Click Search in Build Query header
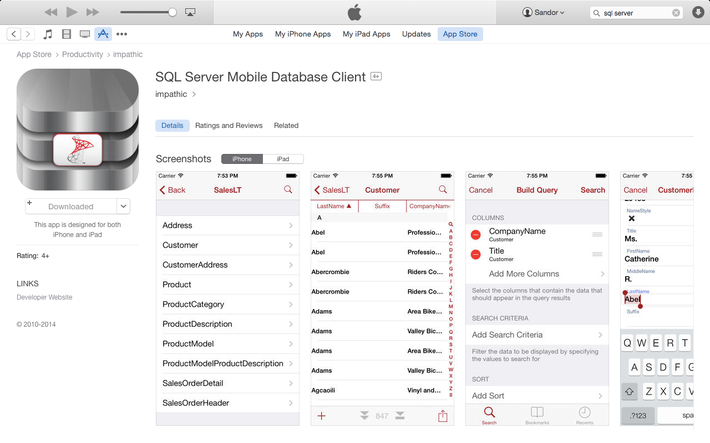Image resolution: width=710 pixels, height=443 pixels. tap(593, 190)
